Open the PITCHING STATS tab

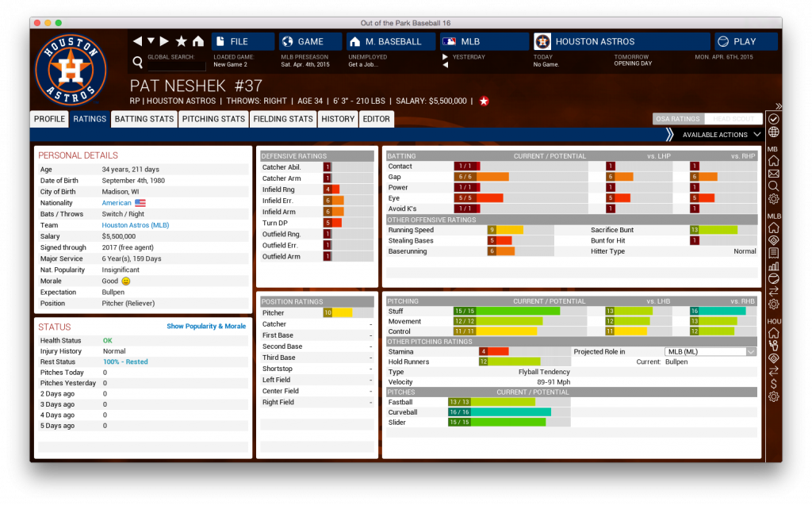point(213,119)
